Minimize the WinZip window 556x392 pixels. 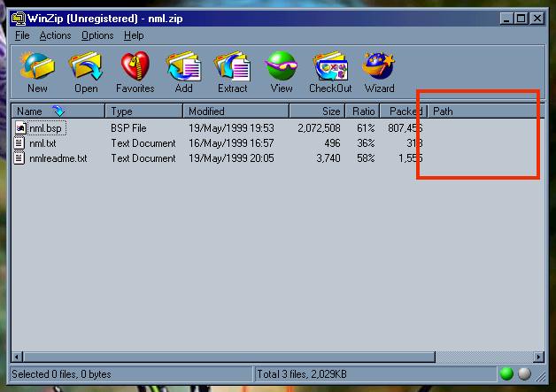pyautogui.click(x=506, y=19)
